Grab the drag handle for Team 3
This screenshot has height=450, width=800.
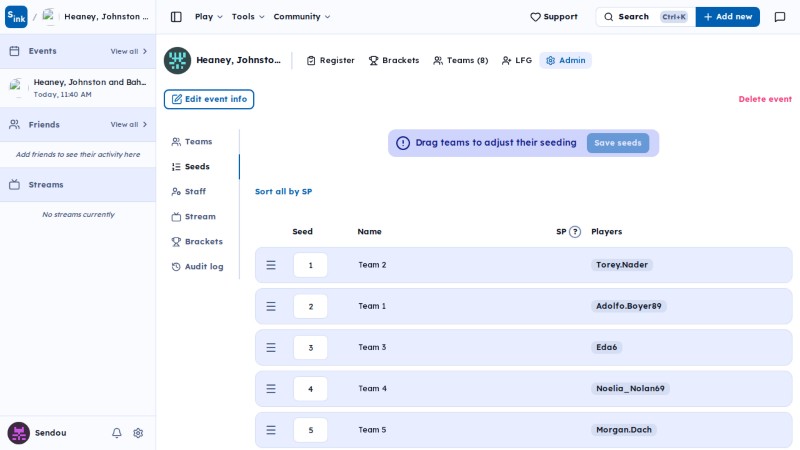(x=271, y=347)
